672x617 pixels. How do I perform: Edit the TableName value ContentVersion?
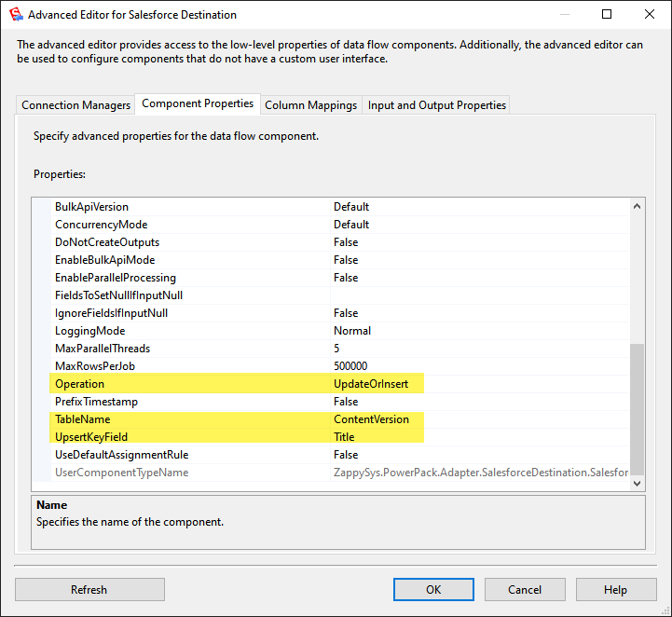pyautogui.click(x=371, y=419)
